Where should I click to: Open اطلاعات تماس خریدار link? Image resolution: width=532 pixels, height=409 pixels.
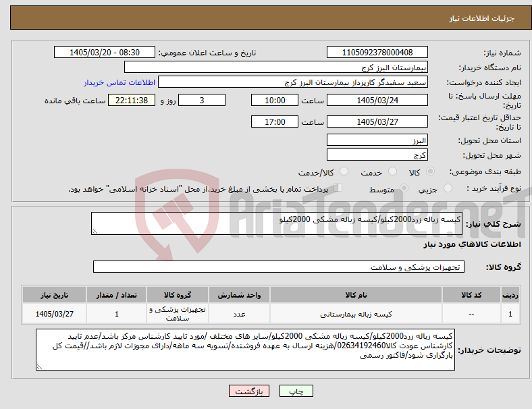[x=119, y=82]
